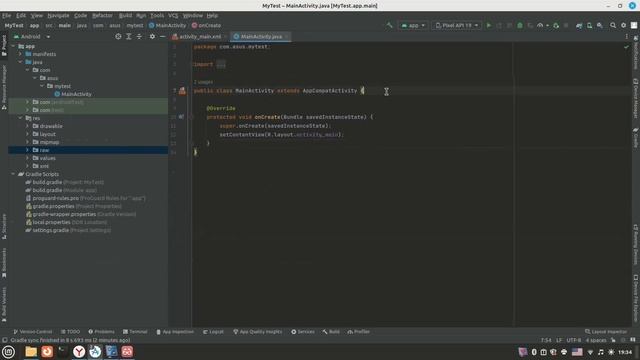Open the App Quality Insights panel

[258, 331]
